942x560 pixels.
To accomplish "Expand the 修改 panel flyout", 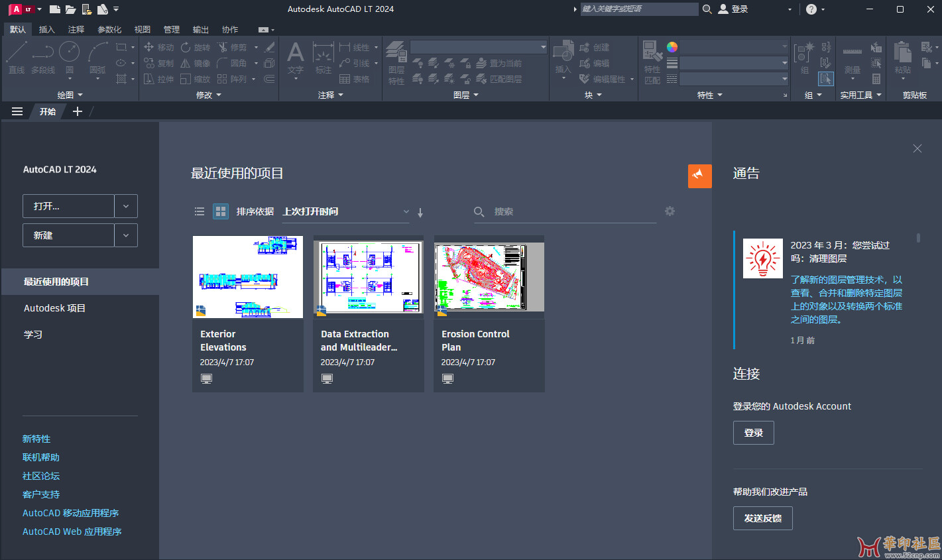I will (209, 95).
